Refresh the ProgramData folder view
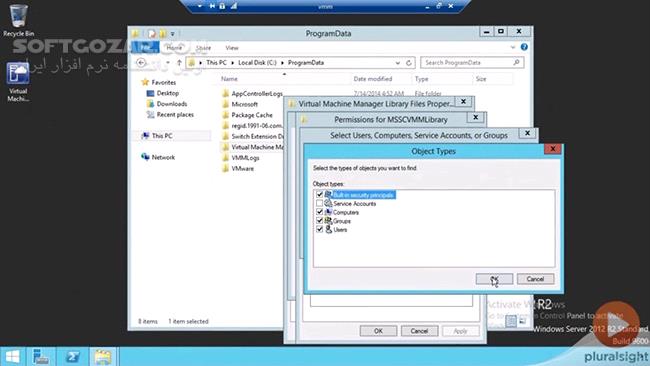Viewport: 650px width, 366px height. 409,63
